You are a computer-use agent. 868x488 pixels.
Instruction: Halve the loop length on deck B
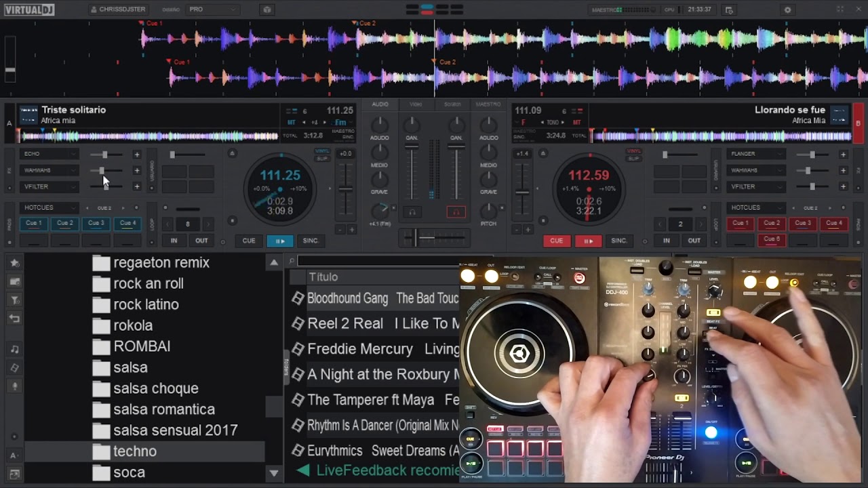point(659,224)
